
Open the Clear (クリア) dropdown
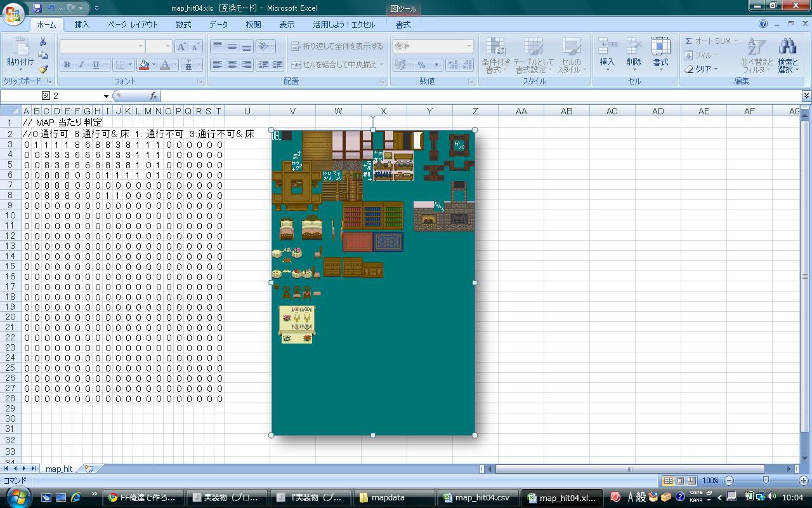pyautogui.click(x=701, y=69)
